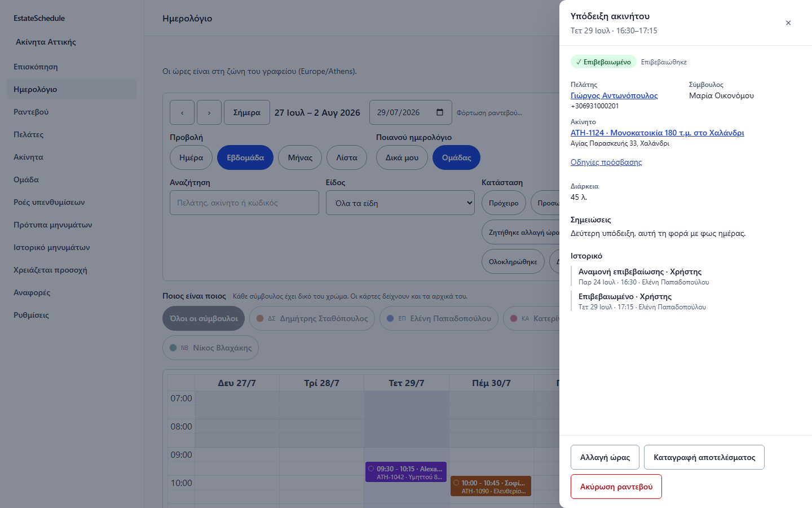Click Καταγραφή αποτελέσματος button
The height and width of the screenshot is (508, 812).
(704, 457)
